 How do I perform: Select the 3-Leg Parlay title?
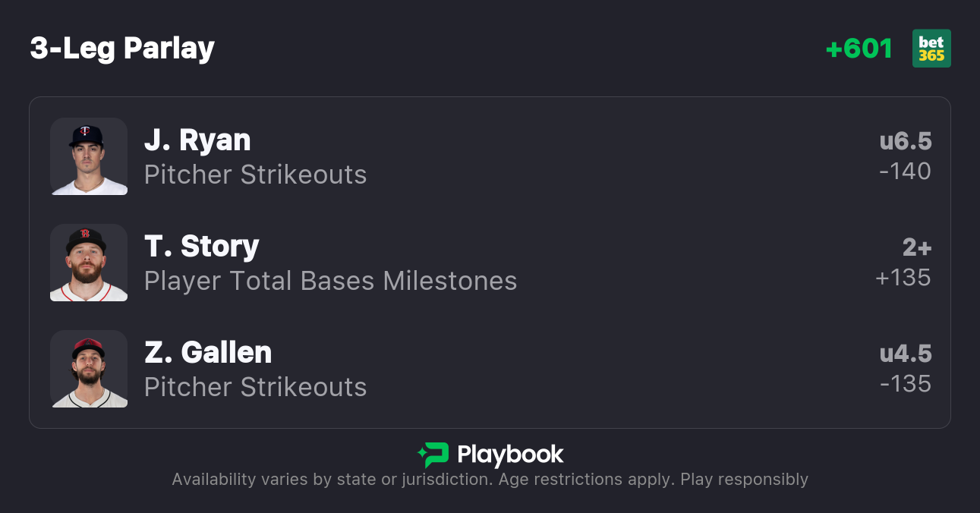[122, 49]
